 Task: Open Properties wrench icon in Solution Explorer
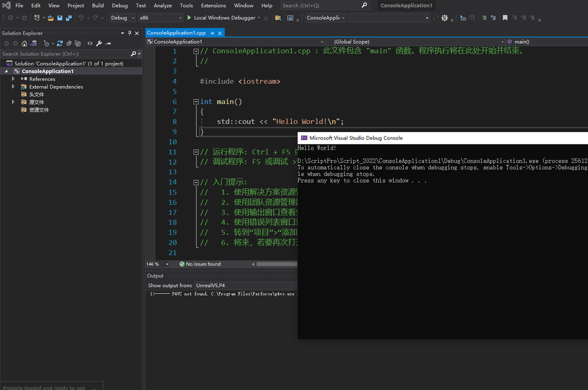[99, 44]
